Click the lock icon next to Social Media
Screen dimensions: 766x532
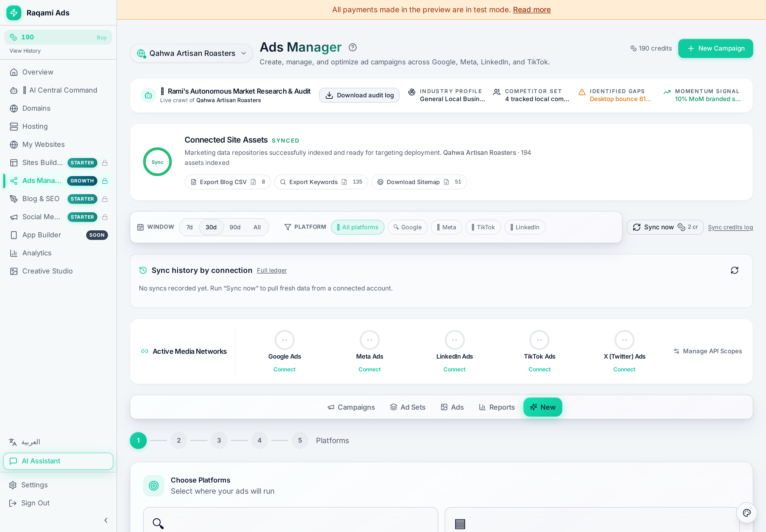click(105, 217)
